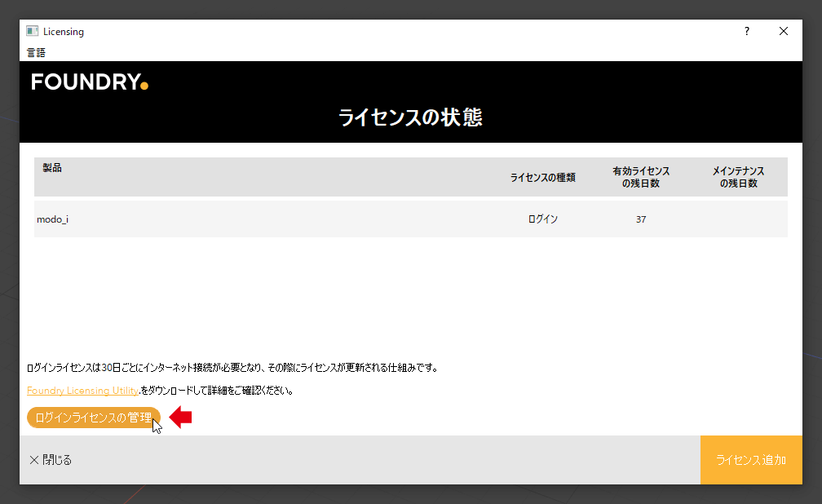Click the ログインライセンスの管理 button
The width and height of the screenshot is (822, 504).
(x=93, y=418)
